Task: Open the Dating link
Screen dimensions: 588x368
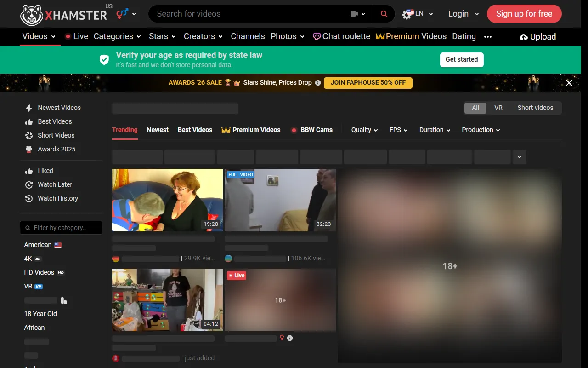Action: pos(464,36)
